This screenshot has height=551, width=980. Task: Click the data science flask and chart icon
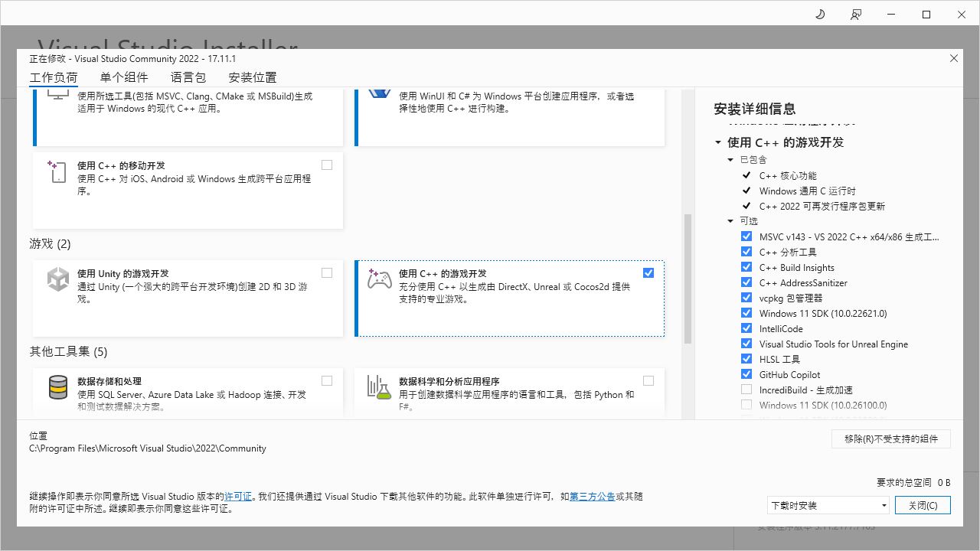(x=379, y=387)
